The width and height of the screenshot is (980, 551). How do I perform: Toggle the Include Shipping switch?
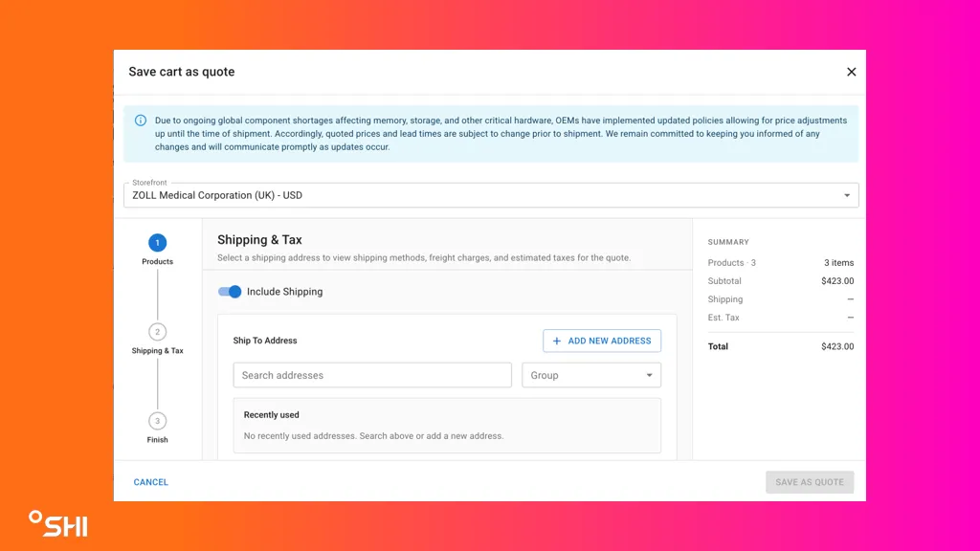pos(230,292)
